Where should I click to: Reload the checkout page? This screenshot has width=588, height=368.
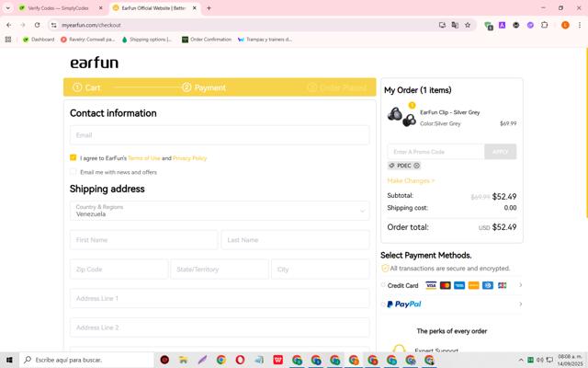coord(37,25)
